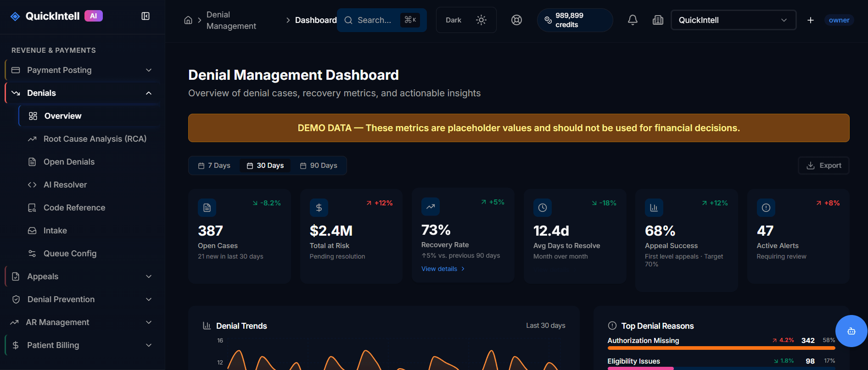Click the Denial Management breadcrumb

tap(231, 20)
